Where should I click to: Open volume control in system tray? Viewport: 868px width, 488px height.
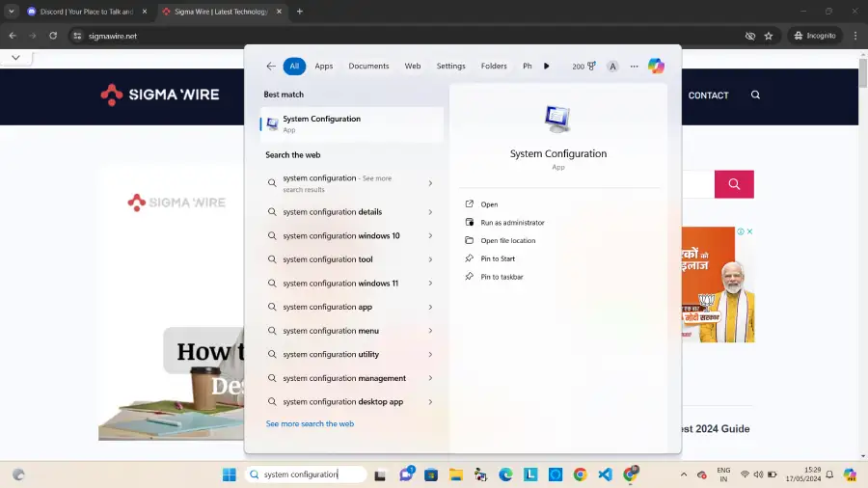(758, 474)
